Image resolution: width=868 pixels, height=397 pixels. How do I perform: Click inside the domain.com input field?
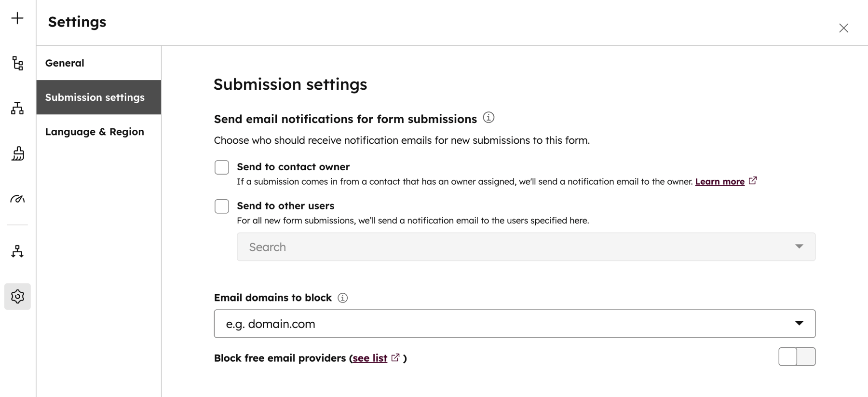click(x=386, y=323)
